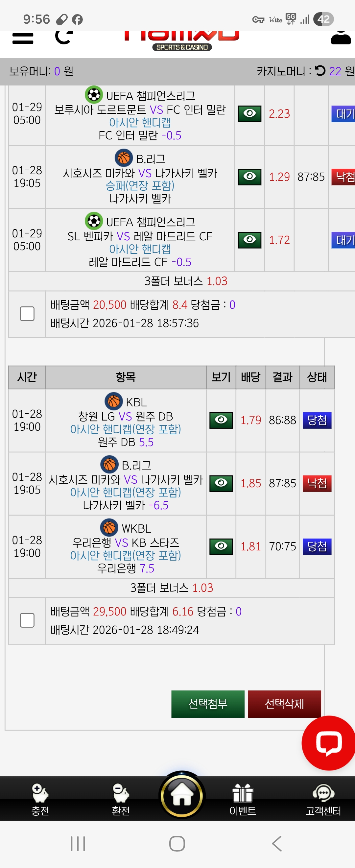Open the hamburger menu icon

[x=23, y=38]
